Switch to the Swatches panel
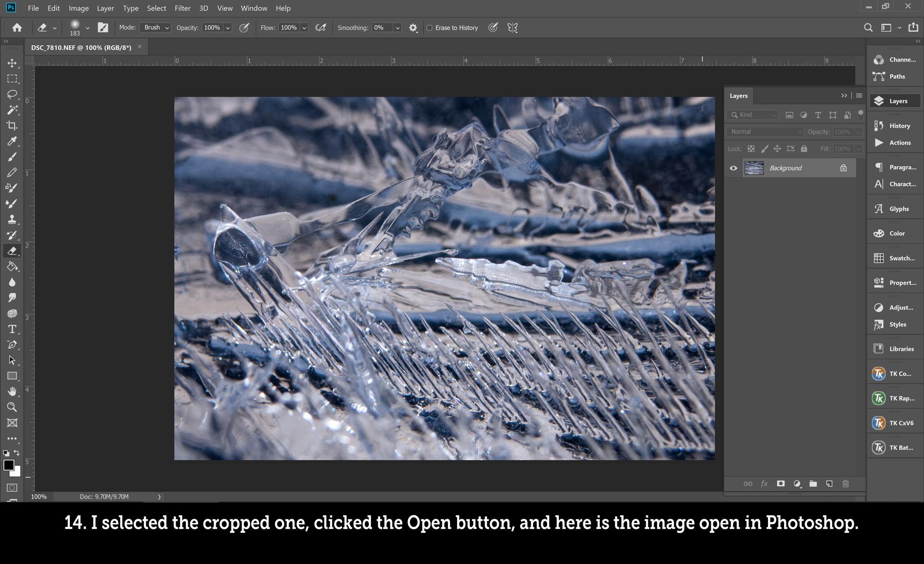Viewport: 924px width, 564px height. 895,258
